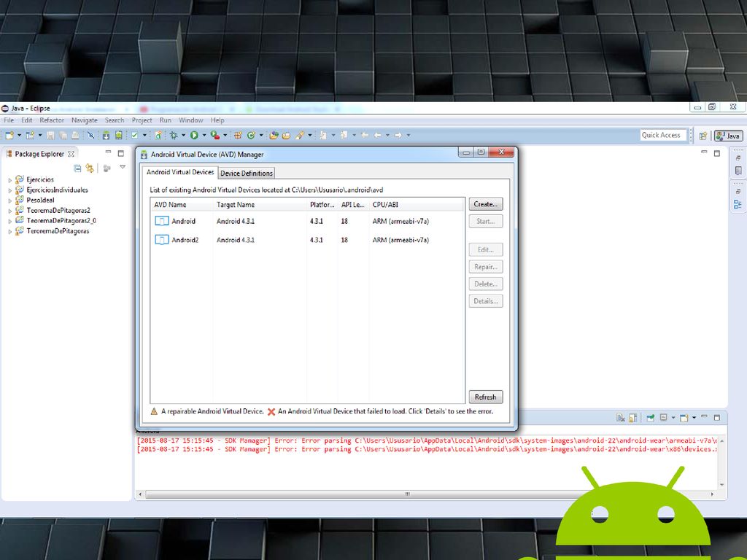Toggle the Java perspective button
The width and height of the screenshot is (747, 560).
point(729,136)
